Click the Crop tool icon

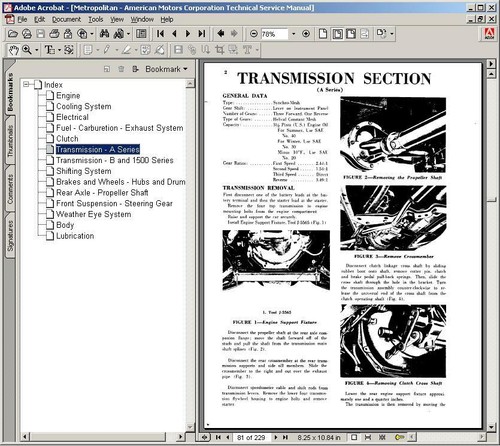click(219, 50)
